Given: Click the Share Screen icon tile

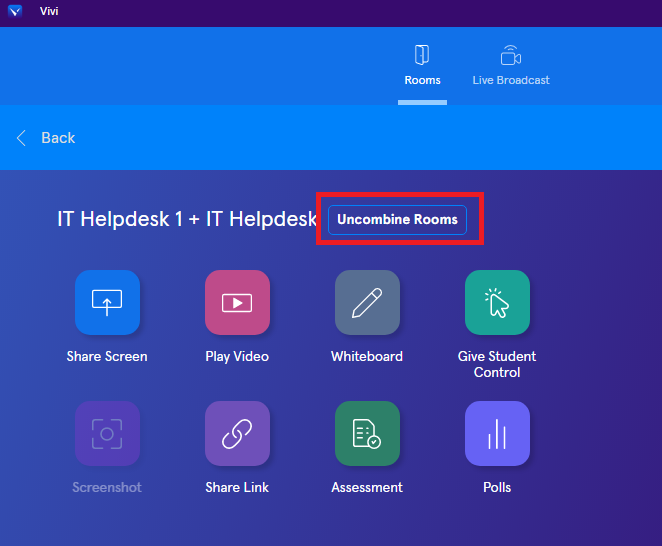Looking at the screenshot, I should point(107,302).
